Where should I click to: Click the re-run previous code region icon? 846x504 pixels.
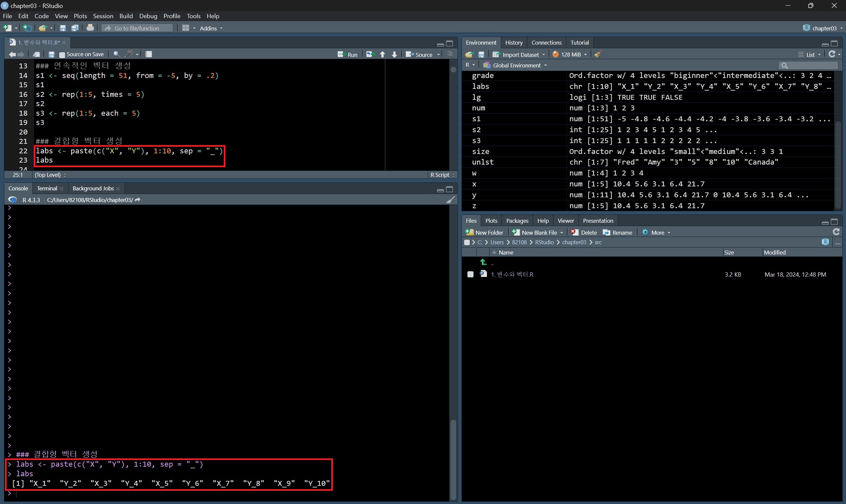tap(370, 54)
